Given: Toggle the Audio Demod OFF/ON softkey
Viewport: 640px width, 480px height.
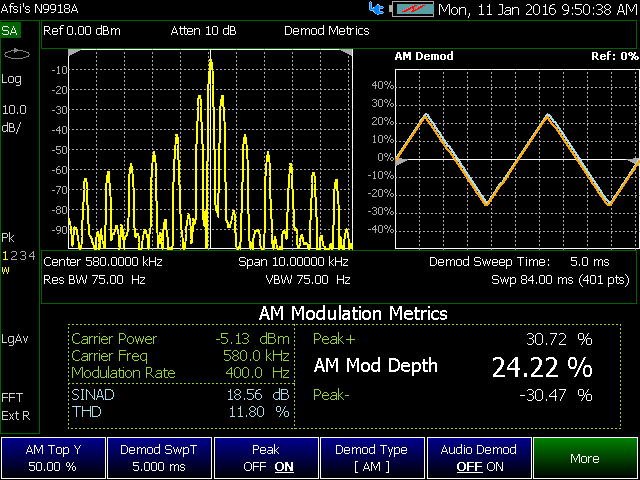Looking at the screenshot, I should point(479,458).
